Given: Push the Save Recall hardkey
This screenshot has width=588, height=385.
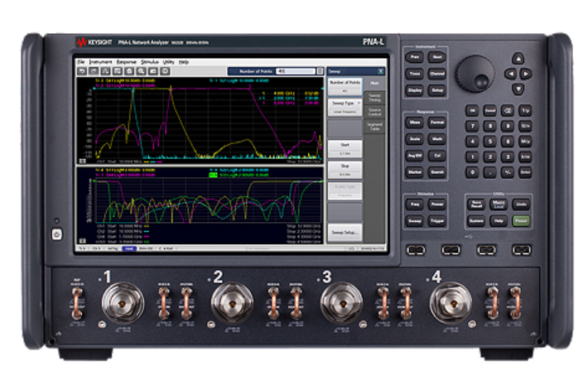Looking at the screenshot, I should 476,205.
